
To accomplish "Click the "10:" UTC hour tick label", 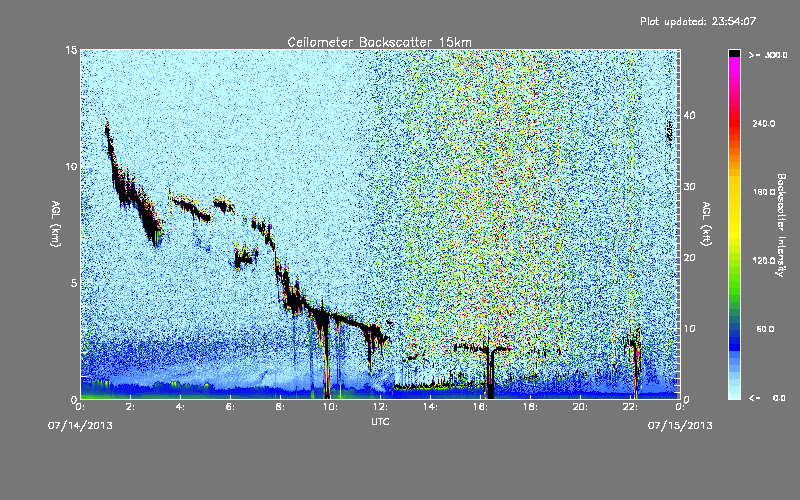I will (330, 407).
